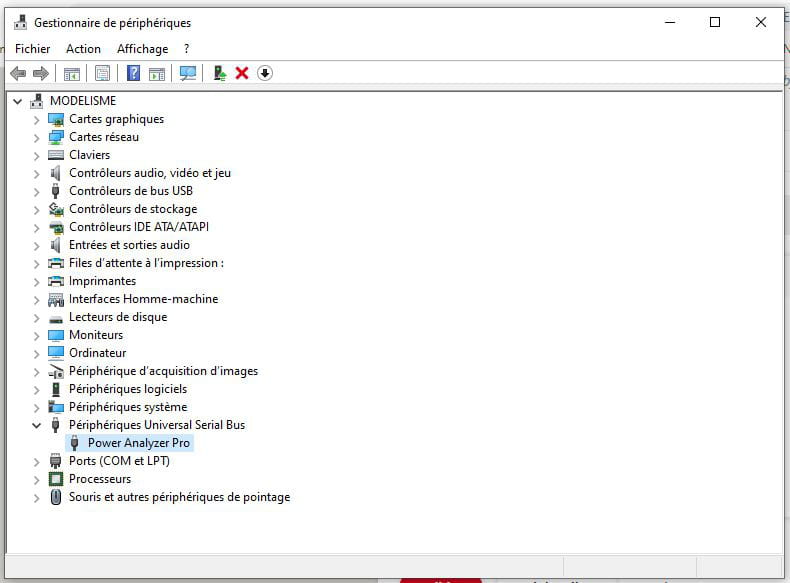790x583 pixels.
Task: Click the Souris mouse device icon
Action: (x=56, y=497)
